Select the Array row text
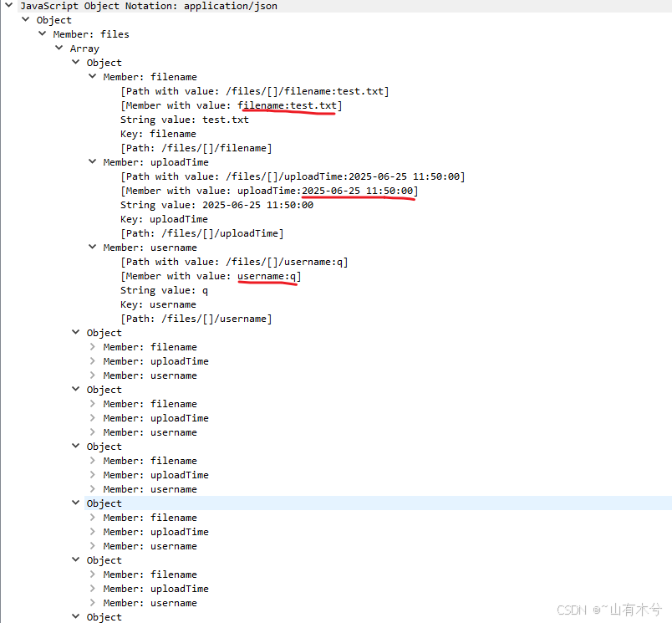This screenshot has height=623, width=672. coord(84,49)
